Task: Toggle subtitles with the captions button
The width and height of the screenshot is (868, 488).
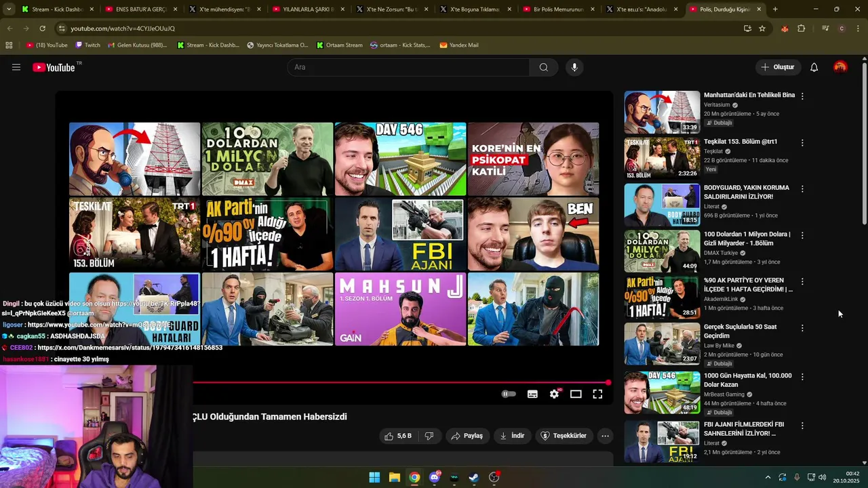Action: coord(532,394)
